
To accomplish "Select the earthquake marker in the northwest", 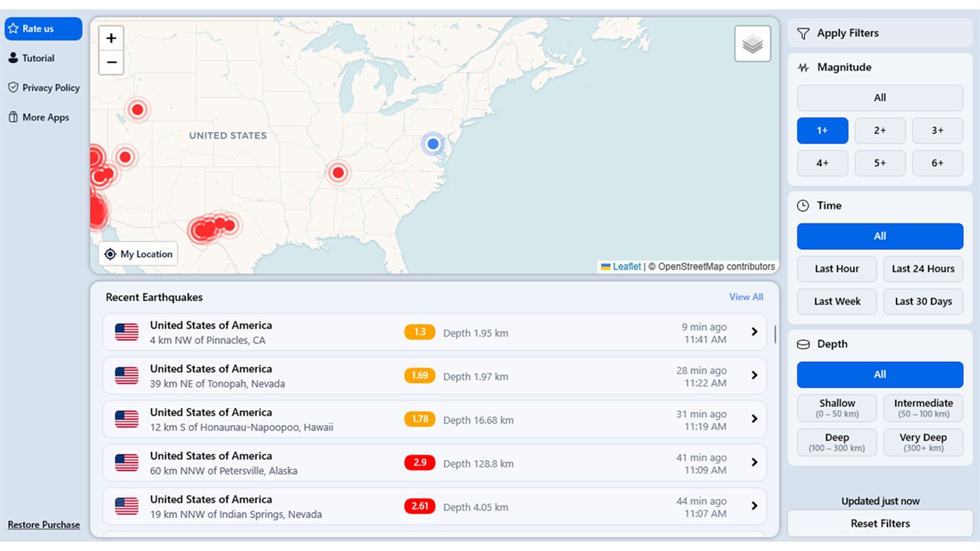I will pyautogui.click(x=137, y=109).
